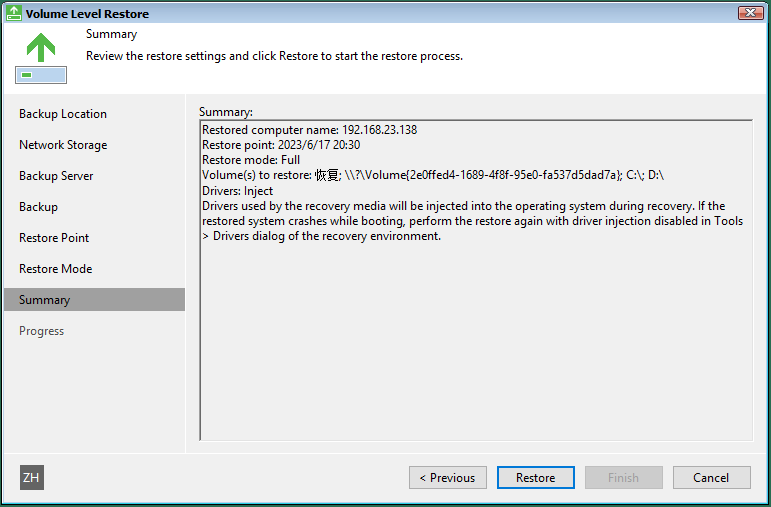Cancel the restore wizard
Screen dimensions: 771x507
tap(712, 477)
